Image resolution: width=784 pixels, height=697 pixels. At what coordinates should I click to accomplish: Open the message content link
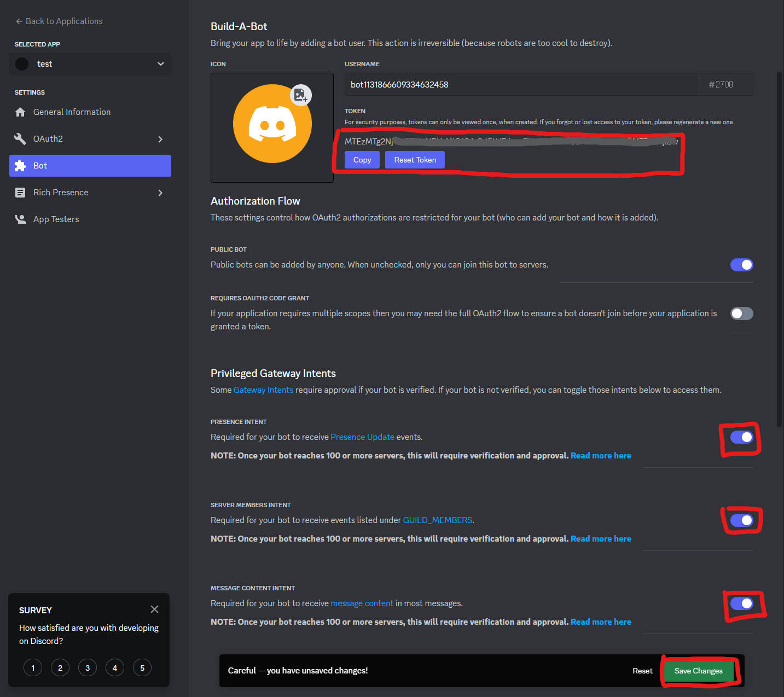click(x=362, y=603)
